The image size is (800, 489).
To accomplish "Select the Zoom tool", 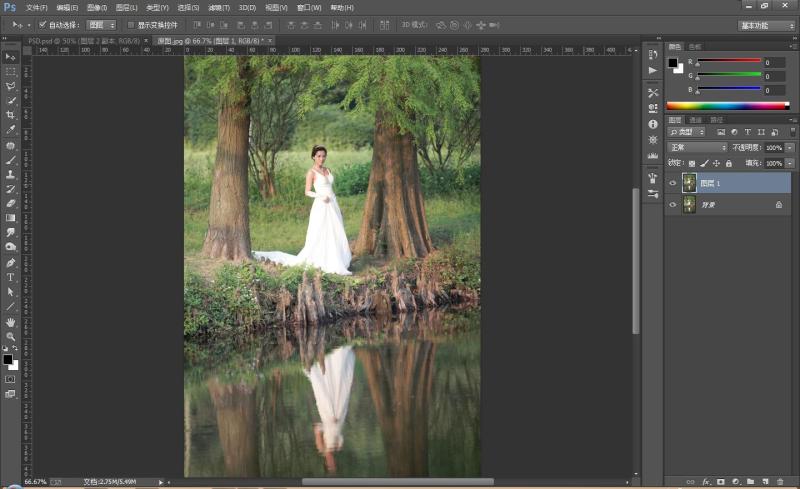I will point(10,336).
